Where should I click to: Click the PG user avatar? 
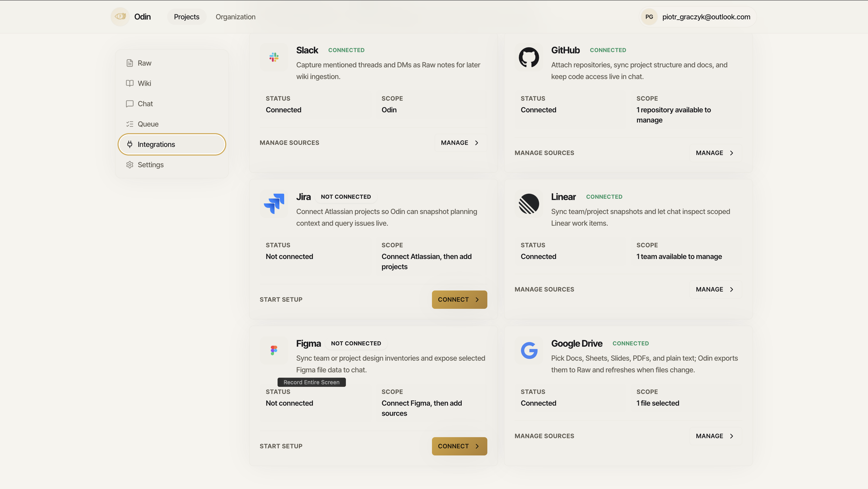tap(649, 17)
